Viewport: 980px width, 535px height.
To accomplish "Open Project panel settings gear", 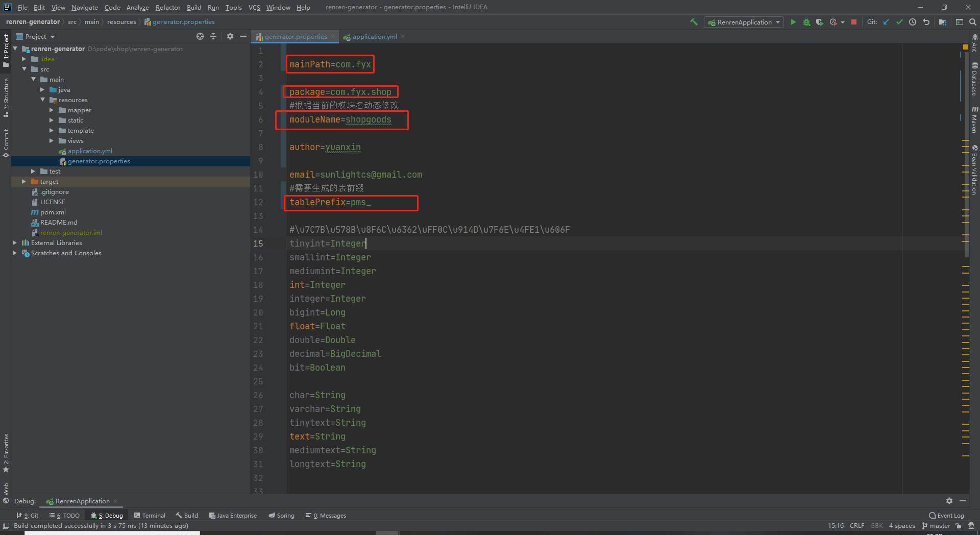I will (230, 36).
